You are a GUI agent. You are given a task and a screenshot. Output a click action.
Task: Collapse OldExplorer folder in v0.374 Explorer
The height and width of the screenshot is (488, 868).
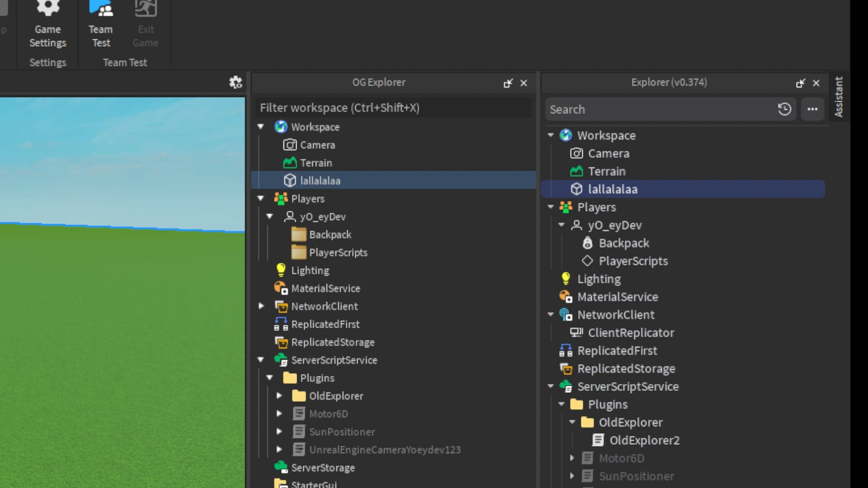click(x=572, y=422)
